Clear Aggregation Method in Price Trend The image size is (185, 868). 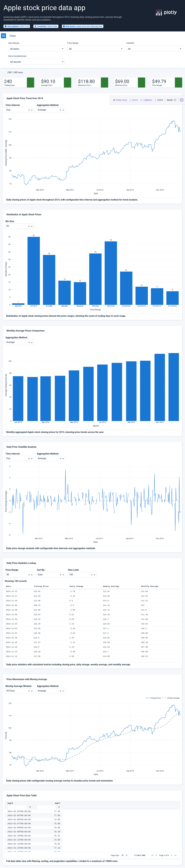tap(60, 110)
